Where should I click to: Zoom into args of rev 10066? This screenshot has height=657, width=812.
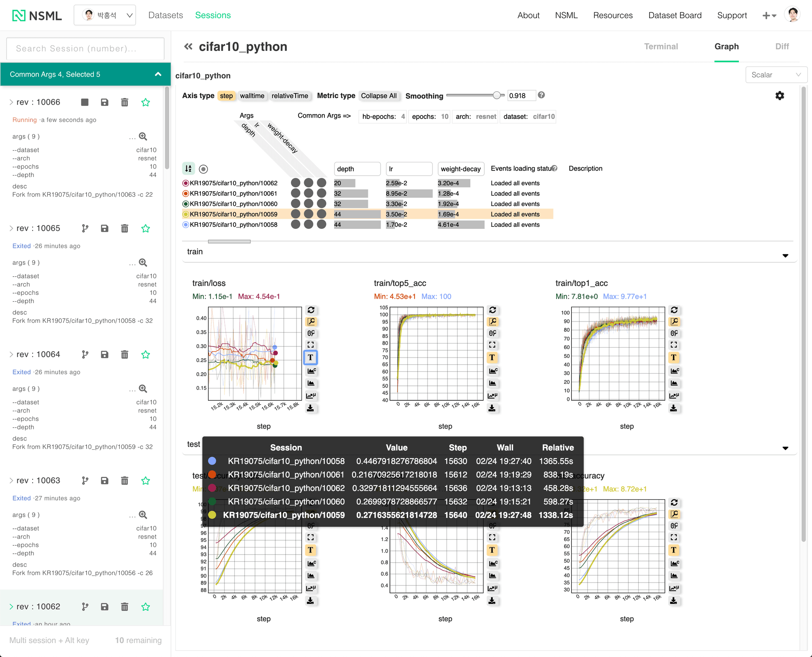[143, 136]
